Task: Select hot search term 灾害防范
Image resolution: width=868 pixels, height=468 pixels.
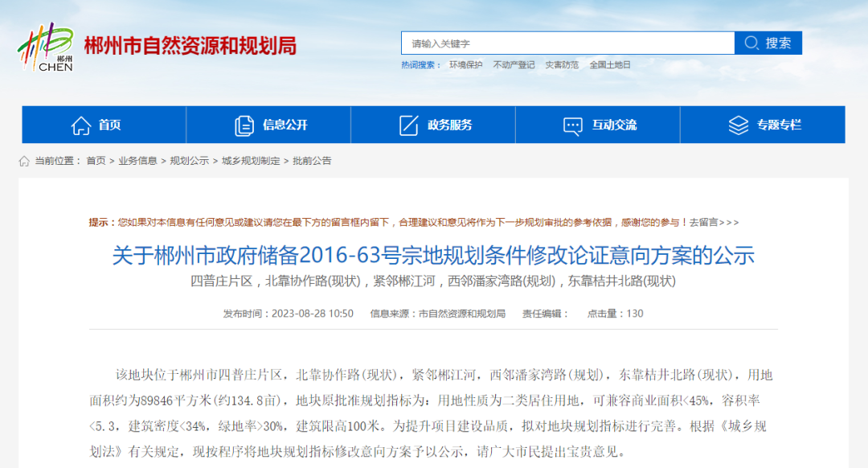Action: pos(562,65)
